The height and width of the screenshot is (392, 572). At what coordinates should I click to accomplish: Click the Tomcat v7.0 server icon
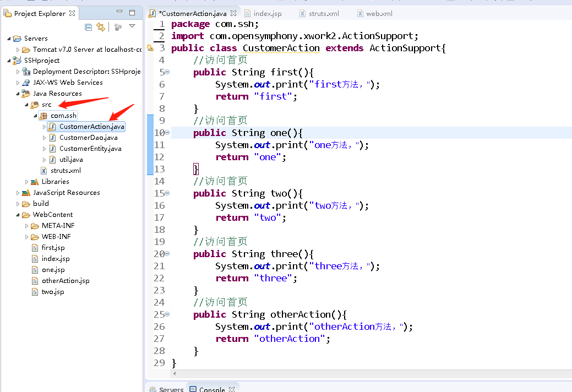pos(26,49)
